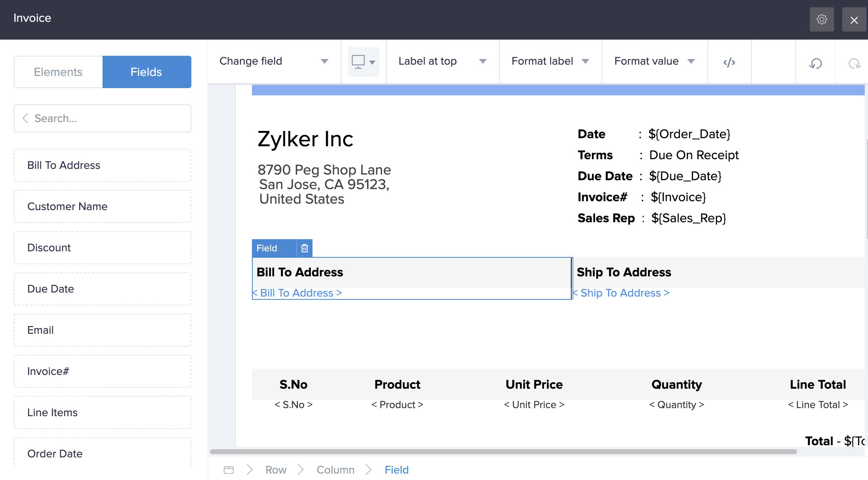Select Row in the breadcrumb path
This screenshot has width=868, height=480.
click(276, 470)
